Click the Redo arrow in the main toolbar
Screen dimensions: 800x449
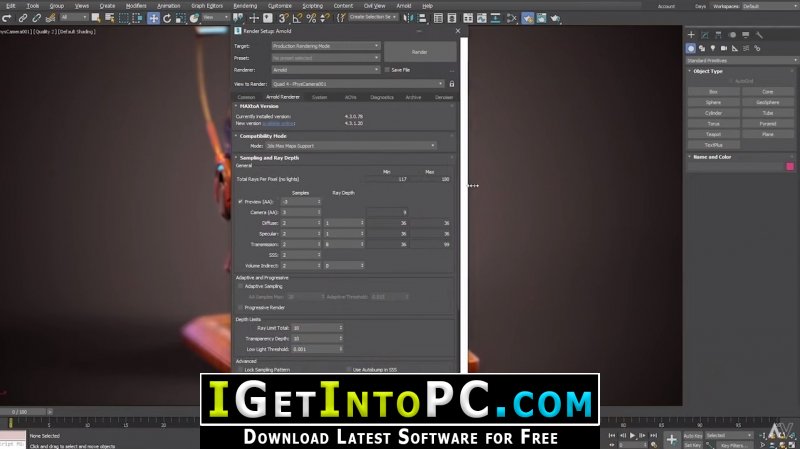point(7,18)
